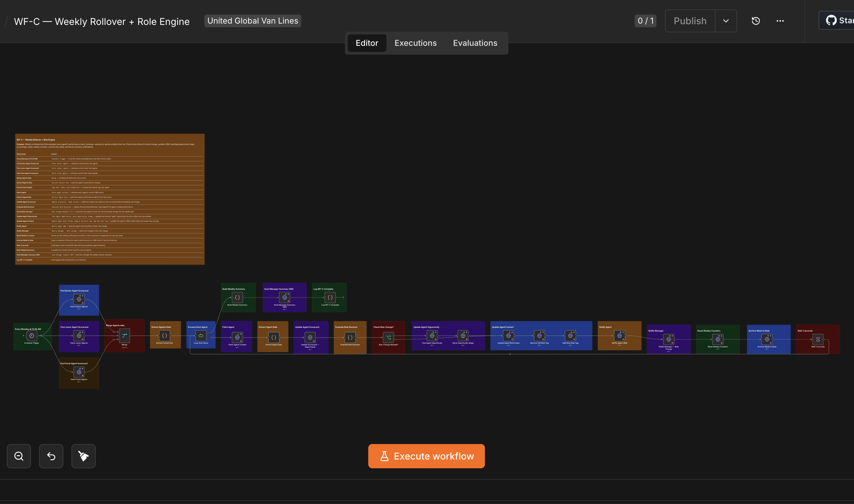Select the Build Weekly Summary code node
The image size is (854, 504).
tap(237, 297)
